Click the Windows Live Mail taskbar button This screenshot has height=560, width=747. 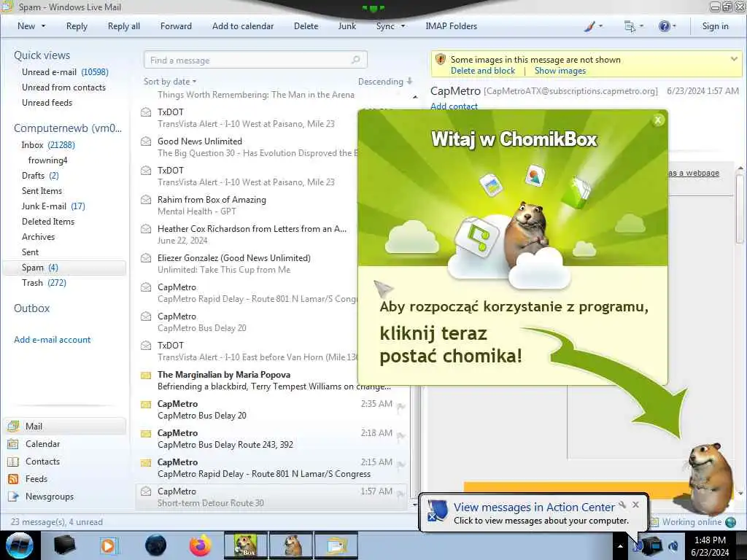click(x=336, y=545)
